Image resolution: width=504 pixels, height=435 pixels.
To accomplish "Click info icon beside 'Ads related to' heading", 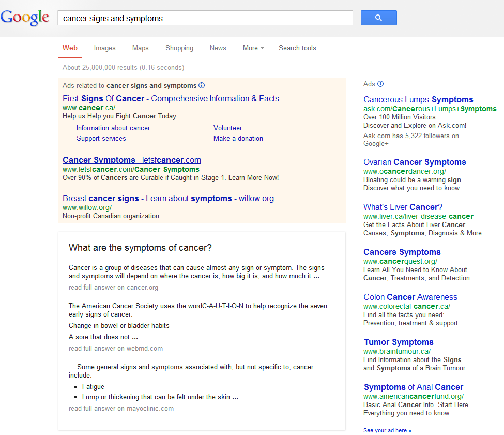I will coord(202,85).
